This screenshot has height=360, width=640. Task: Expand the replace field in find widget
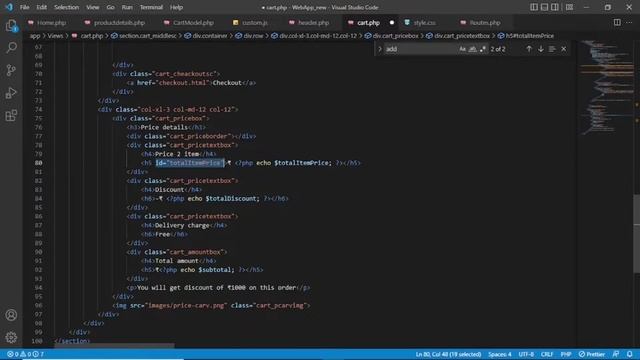380,49
